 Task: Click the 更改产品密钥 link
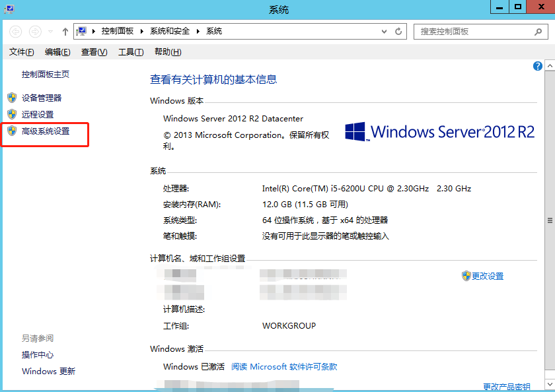coord(507,387)
